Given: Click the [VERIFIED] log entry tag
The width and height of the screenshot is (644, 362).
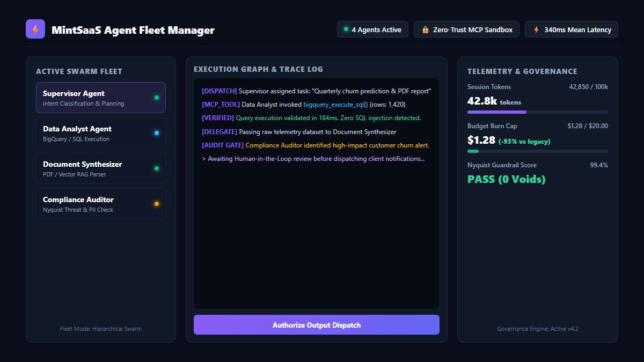Looking at the screenshot, I should (x=218, y=118).
